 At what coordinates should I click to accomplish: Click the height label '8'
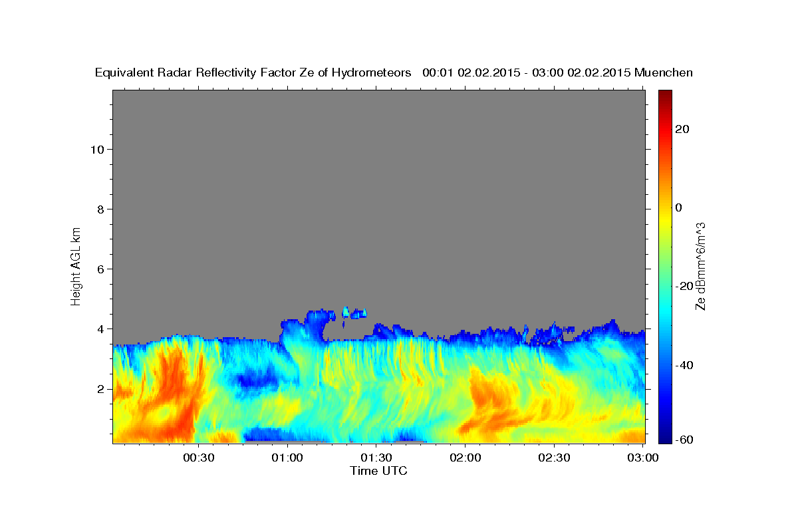[101, 209]
